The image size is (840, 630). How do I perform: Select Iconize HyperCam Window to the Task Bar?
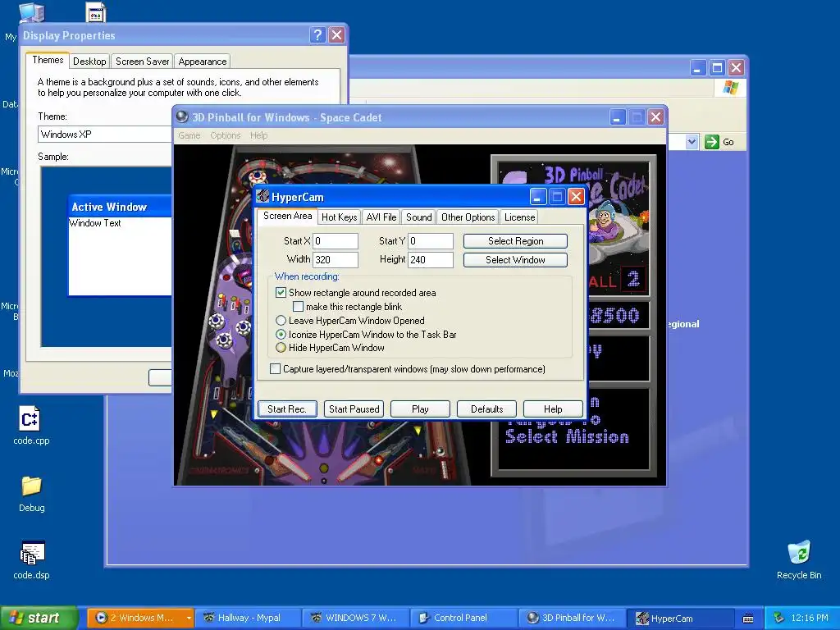(281, 335)
